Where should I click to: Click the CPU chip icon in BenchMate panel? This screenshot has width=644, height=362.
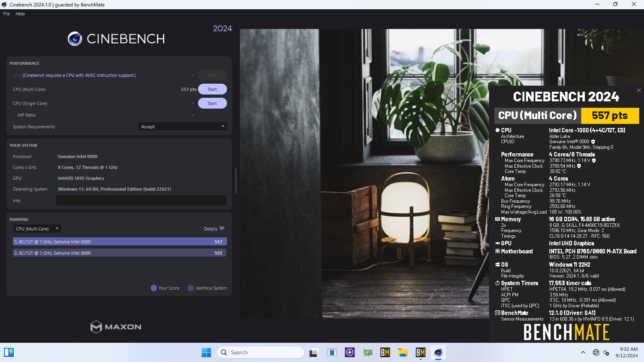point(497,130)
